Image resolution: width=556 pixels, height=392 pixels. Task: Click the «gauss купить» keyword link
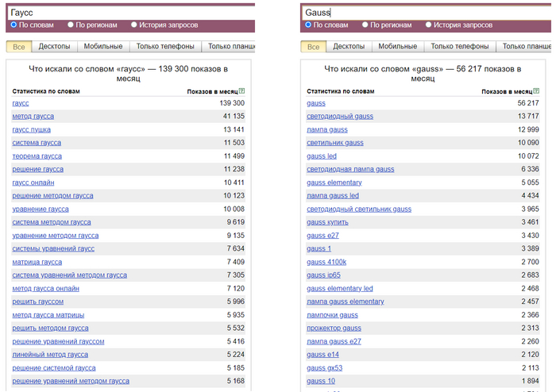[326, 222]
